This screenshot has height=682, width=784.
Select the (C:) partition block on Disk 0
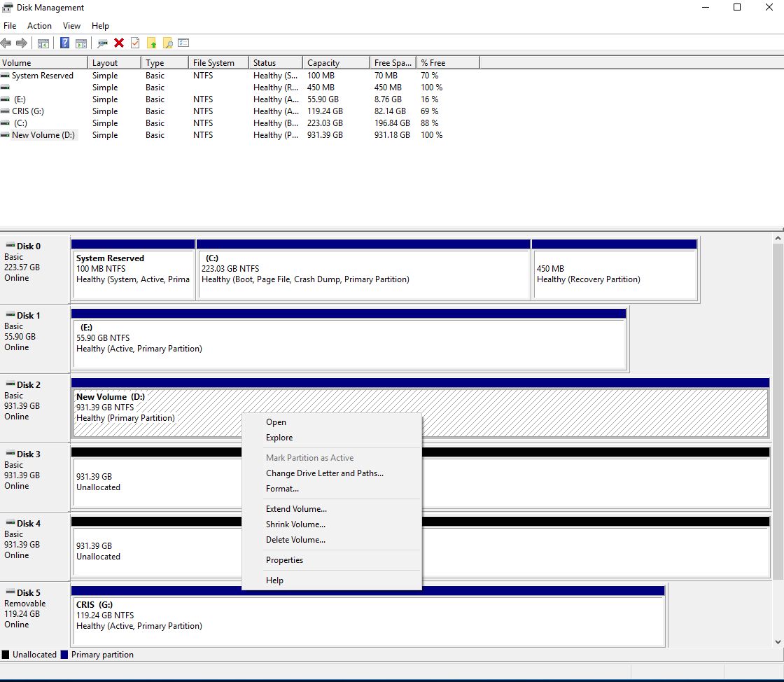coord(363,270)
